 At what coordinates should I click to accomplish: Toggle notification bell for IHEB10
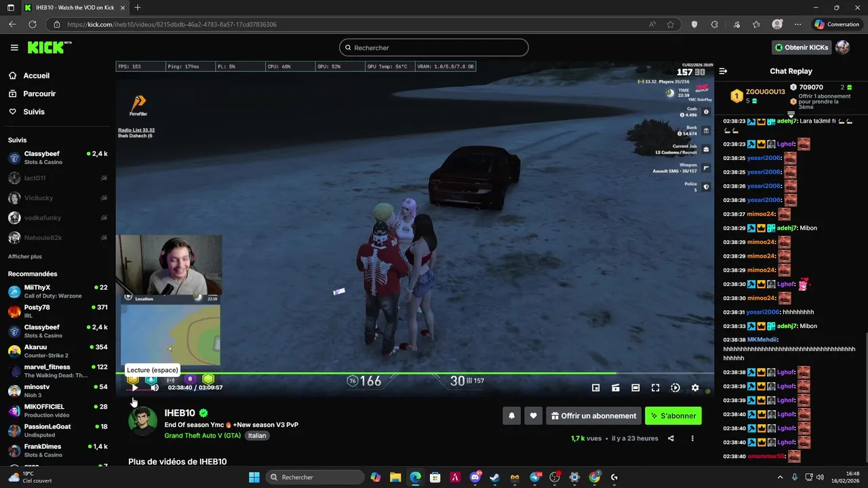pyautogui.click(x=511, y=416)
